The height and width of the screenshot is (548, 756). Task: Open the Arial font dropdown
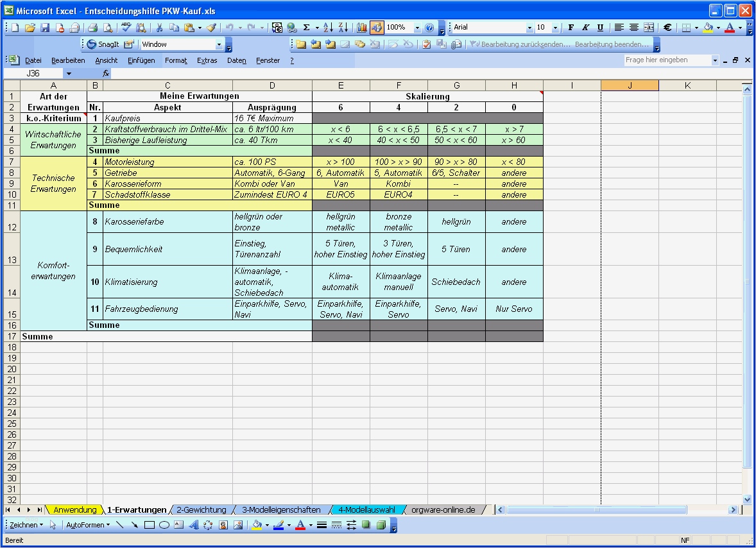click(529, 28)
